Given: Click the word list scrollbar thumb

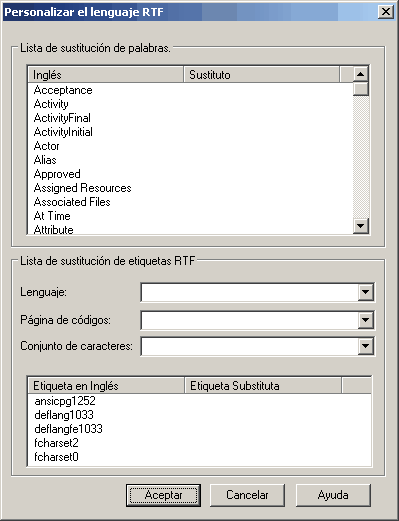Looking at the screenshot, I should pos(360,89).
